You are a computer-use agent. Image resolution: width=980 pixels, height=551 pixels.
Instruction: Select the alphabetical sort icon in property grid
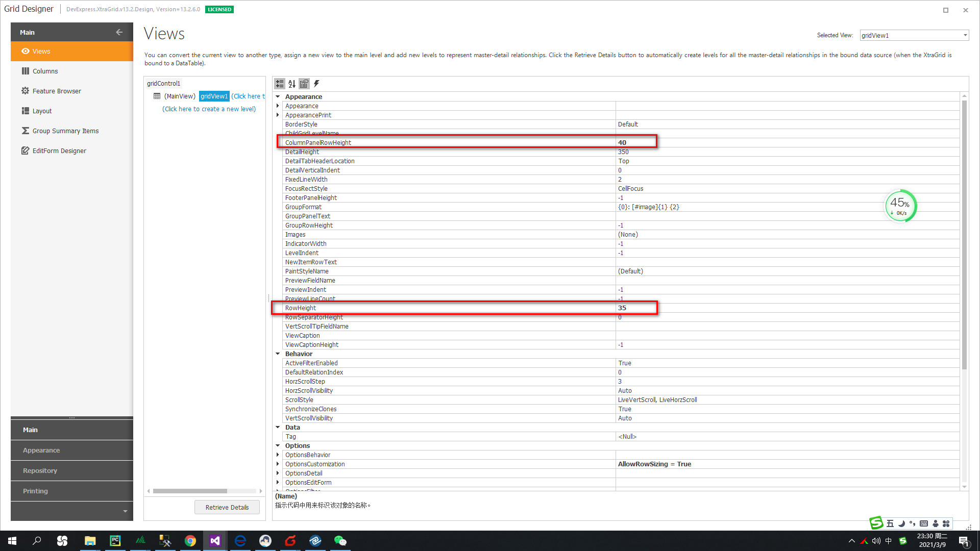(291, 84)
